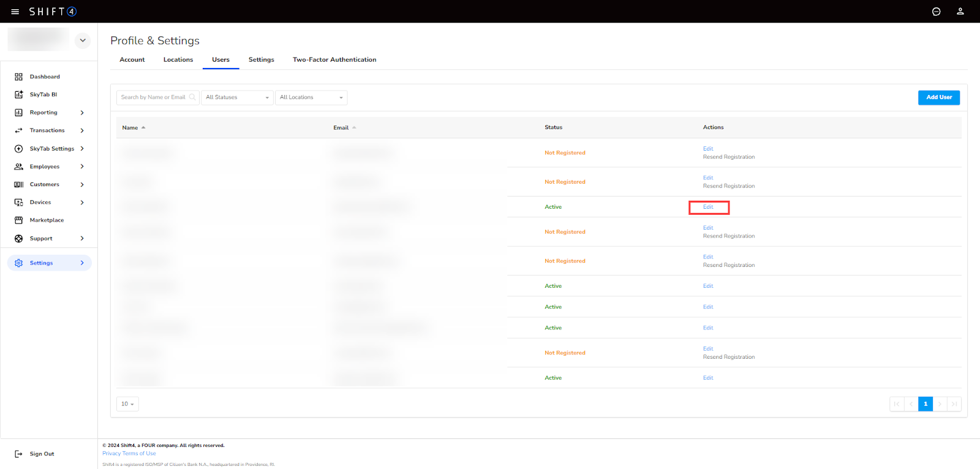Switch to the Locations tab
This screenshot has width=980, height=469.
pyautogui.click(x=178, y=60)
